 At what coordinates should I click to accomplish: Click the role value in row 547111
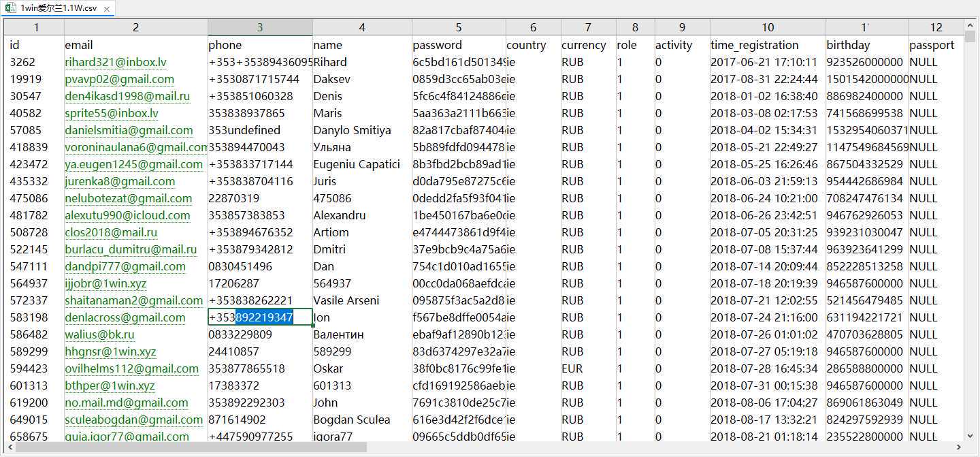point(636,266)
